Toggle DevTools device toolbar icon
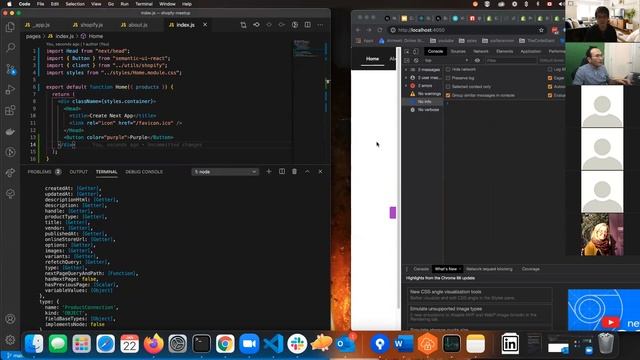 tap(415, 51)
